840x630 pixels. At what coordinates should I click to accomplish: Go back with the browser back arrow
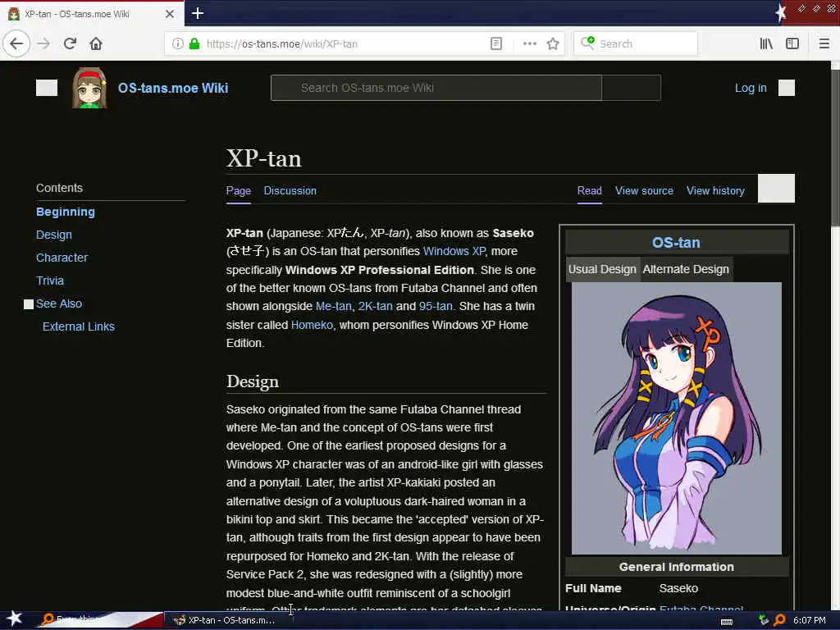pyautogui.click(x=16, y=43)
